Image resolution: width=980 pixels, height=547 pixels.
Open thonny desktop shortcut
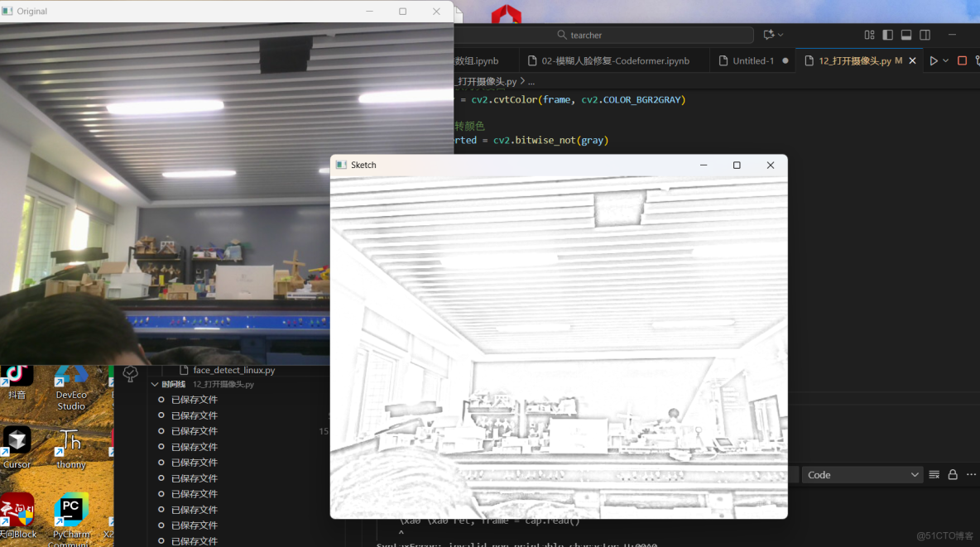(71, 449)
